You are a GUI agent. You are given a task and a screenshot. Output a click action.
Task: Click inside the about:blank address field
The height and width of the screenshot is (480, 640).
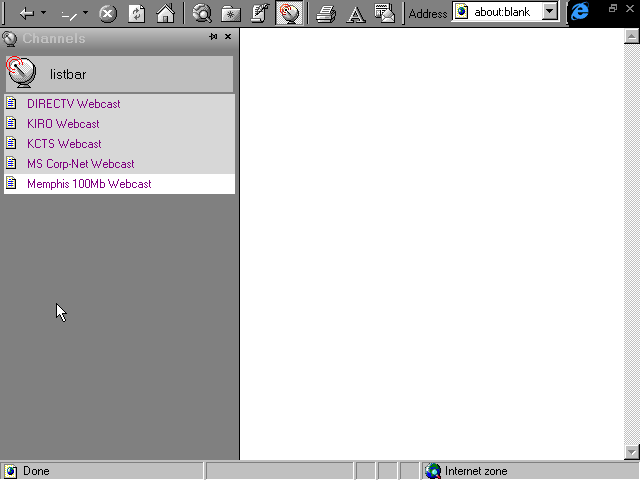tap(501, 12)
